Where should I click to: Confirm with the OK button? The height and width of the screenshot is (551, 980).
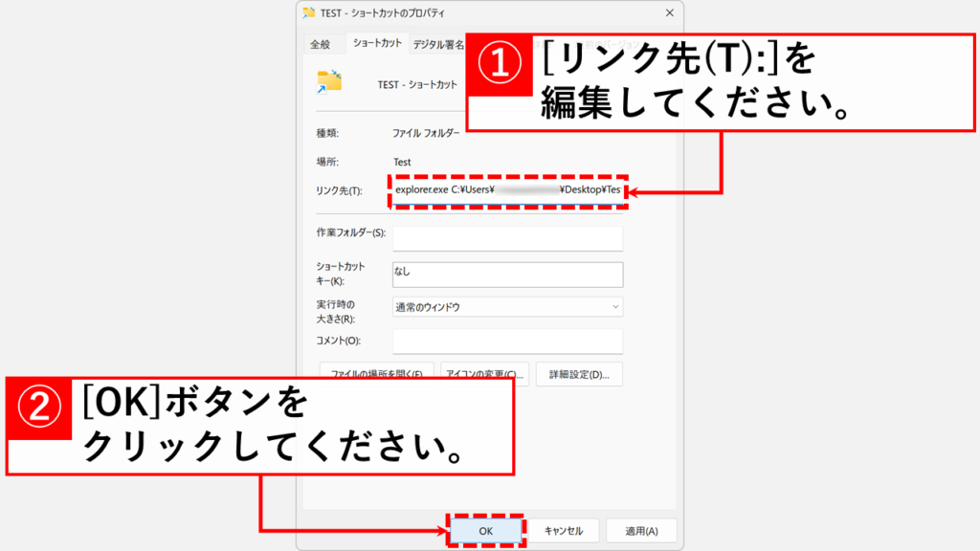(x=485, y=531)
